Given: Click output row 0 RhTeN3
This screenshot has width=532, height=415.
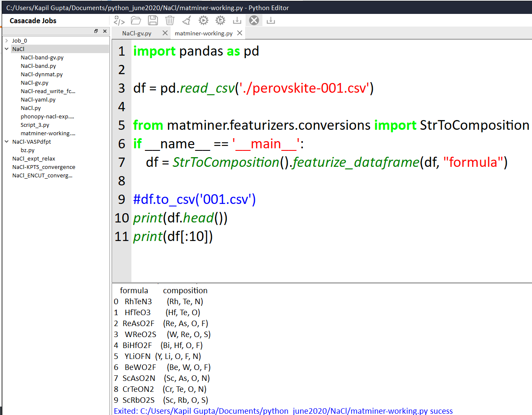Looking at the screenshot, I should pos(158,302).
